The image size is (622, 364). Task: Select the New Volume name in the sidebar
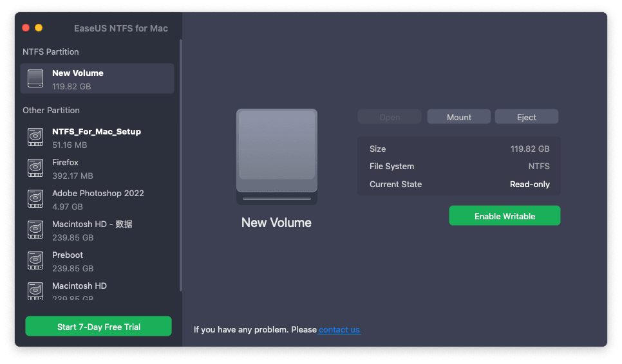point(78,73)
